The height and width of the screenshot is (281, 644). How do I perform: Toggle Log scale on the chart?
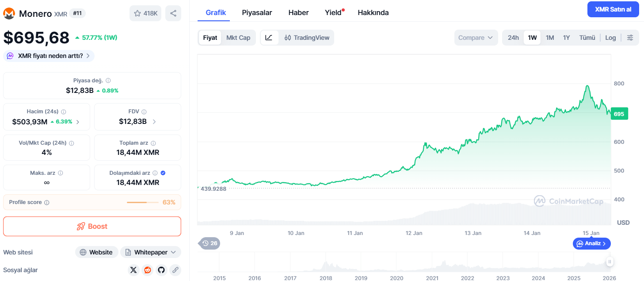coord(610,38)
